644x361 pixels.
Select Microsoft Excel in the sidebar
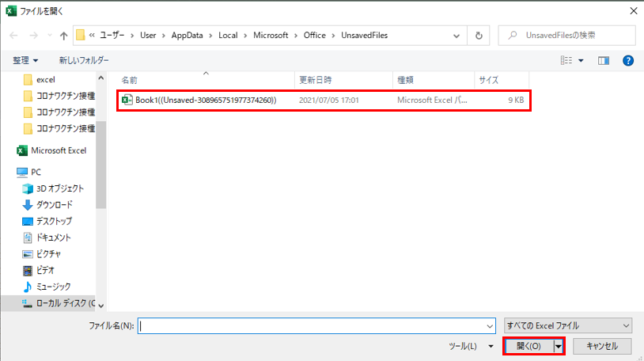click(58, 150)
